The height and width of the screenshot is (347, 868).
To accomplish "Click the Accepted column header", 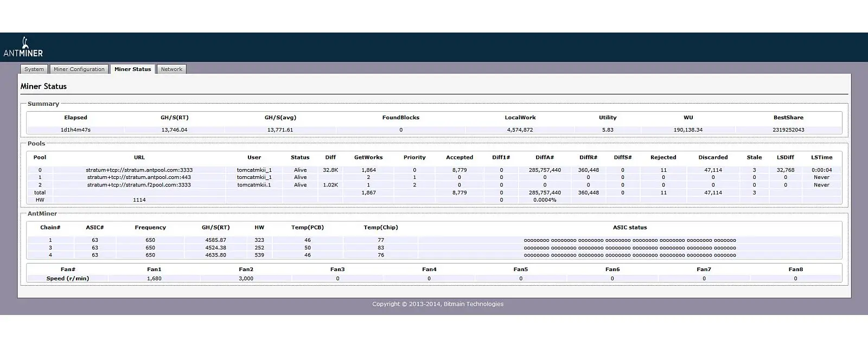I will (459, 158).
